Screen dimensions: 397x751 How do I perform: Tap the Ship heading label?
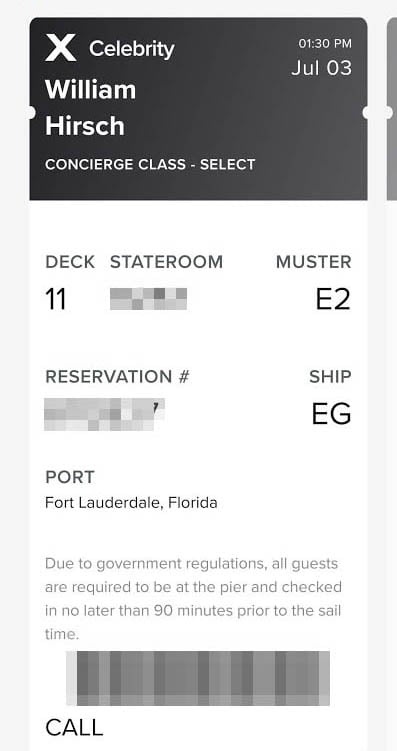click(x=330, y=376)
